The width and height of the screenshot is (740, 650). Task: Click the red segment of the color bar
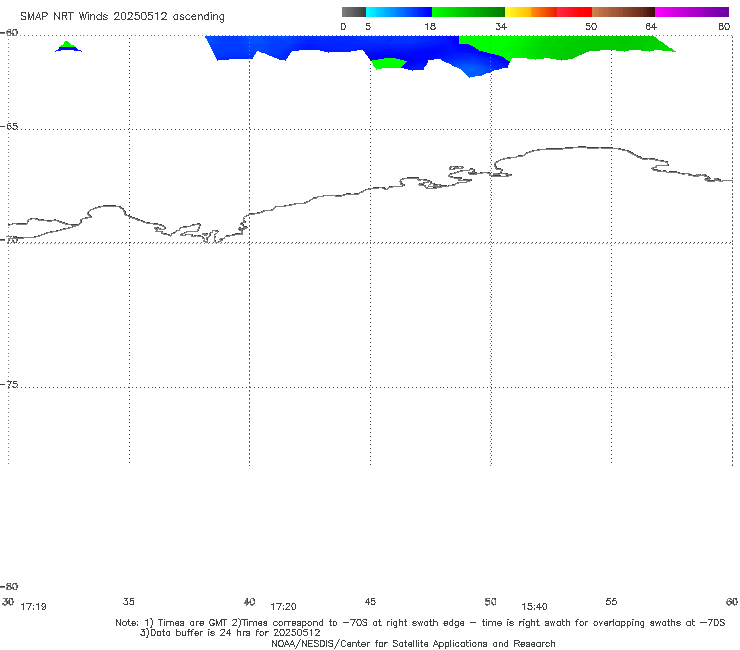coord(574,12)
